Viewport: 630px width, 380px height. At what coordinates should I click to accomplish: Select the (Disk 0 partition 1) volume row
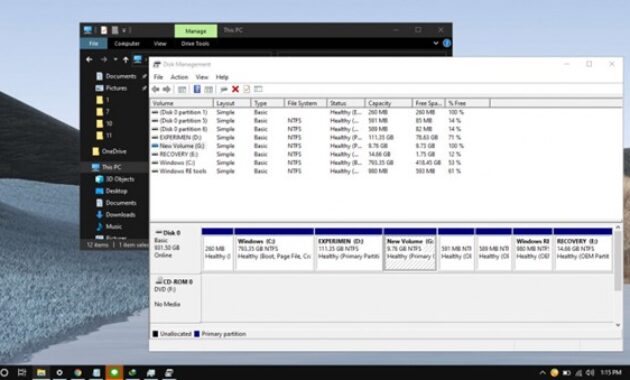coord(309,112)
